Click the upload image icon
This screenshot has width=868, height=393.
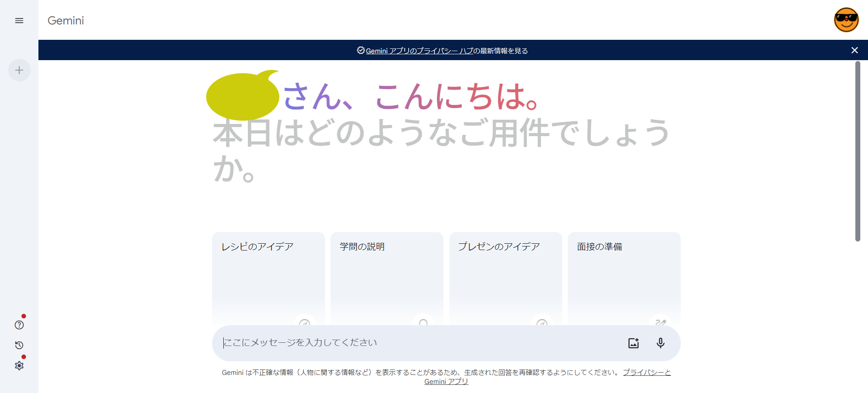point(633,343)
